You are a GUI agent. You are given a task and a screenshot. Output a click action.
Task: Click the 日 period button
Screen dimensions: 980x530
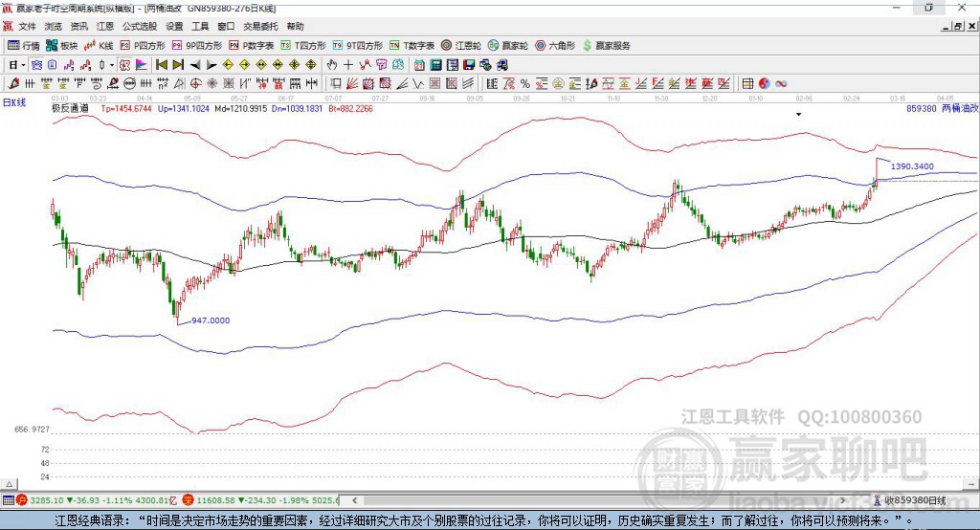(13, 65)
